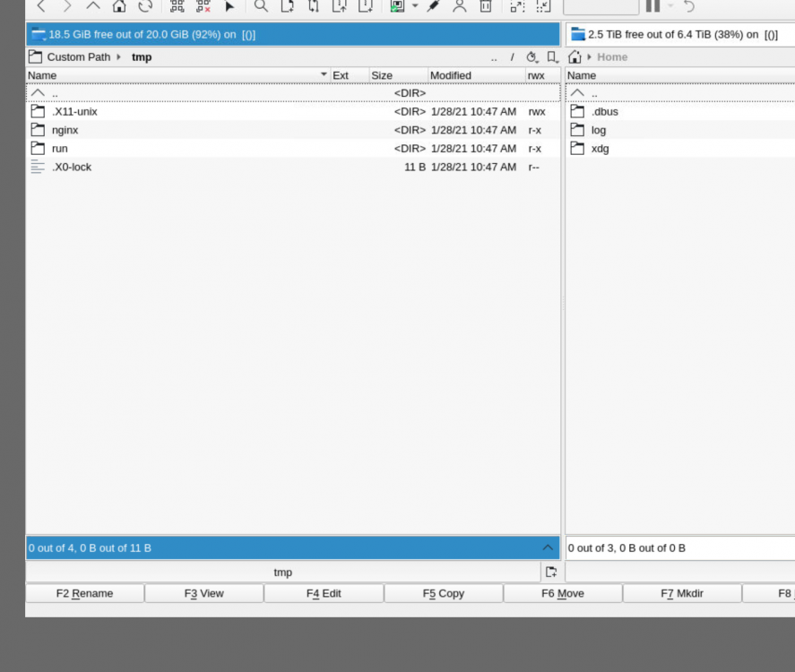Select the xdg folder in right panel
The width and height of the screenshot is (795, 672).
[x=680, y=149]
